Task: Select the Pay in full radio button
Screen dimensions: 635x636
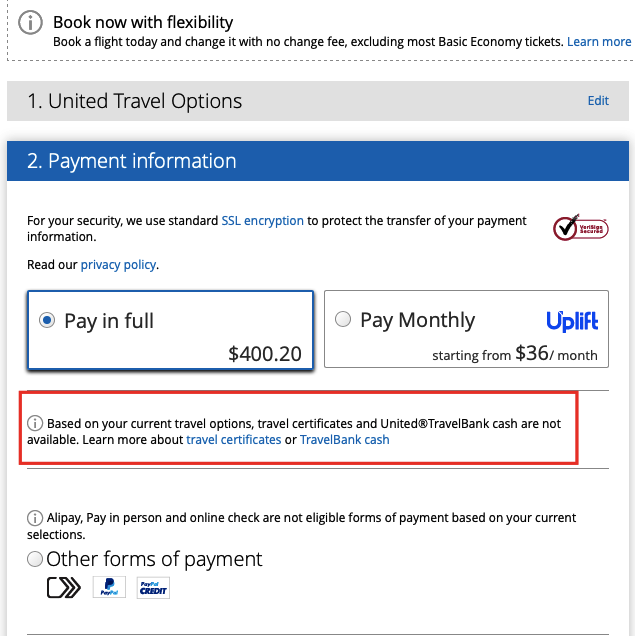Action: tap(47, 320)
